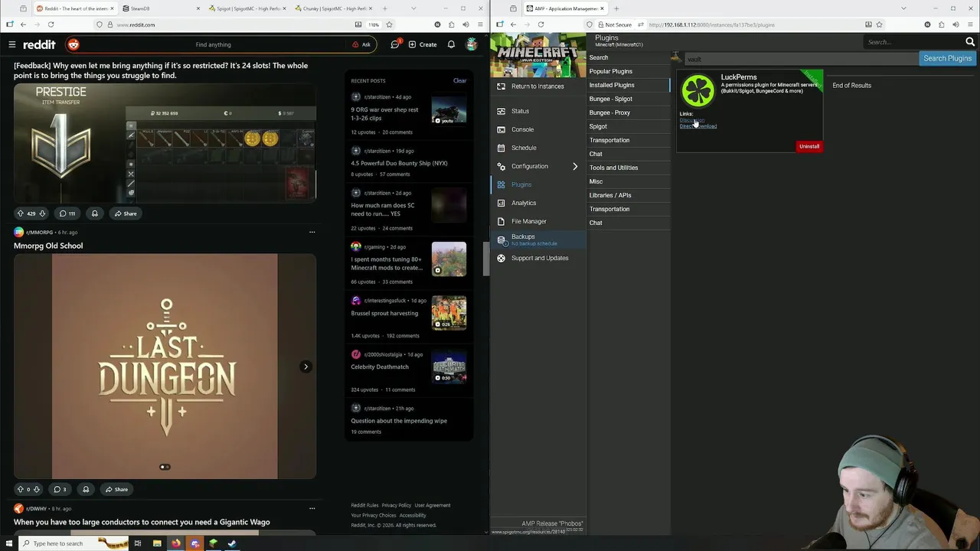The height and width of the screenshot is (551, 980).
Task: Share the Mmorpg Old School post
Action: click(x=116, y=489)
